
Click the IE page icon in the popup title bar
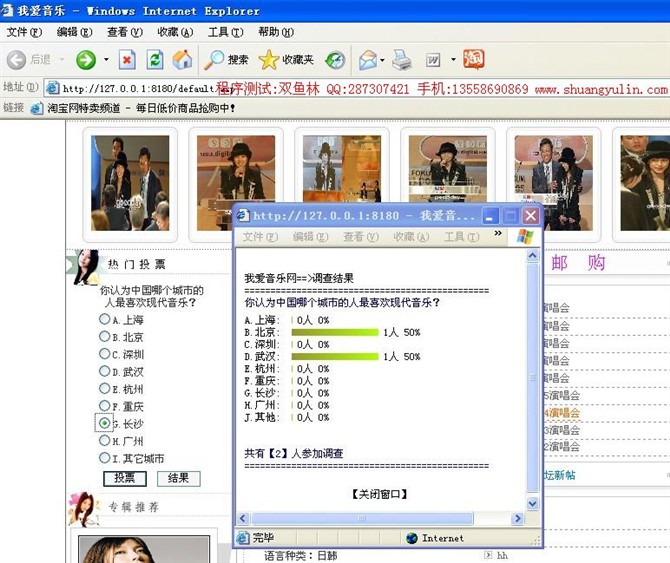pyautogui.click(x=243, y=216)
